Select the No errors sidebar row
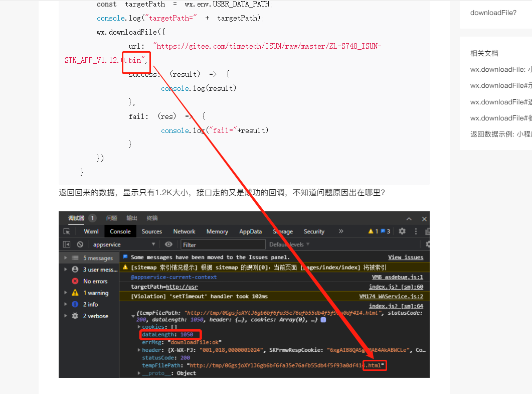 point(89,281)
